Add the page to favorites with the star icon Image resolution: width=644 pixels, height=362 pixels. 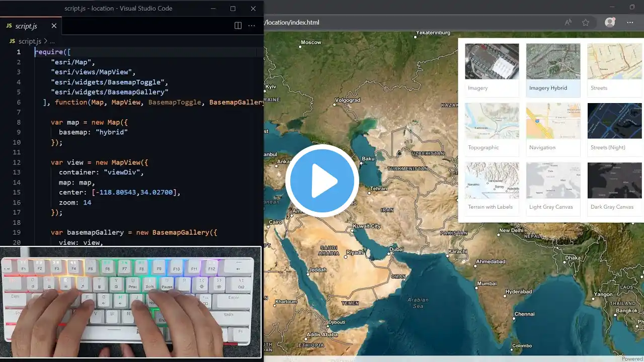pos(586,22)
